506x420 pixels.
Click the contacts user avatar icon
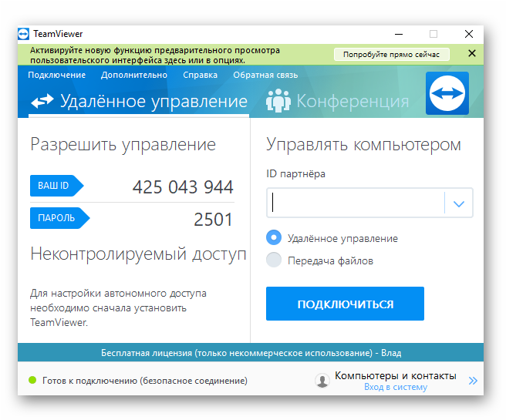(322, 381)
